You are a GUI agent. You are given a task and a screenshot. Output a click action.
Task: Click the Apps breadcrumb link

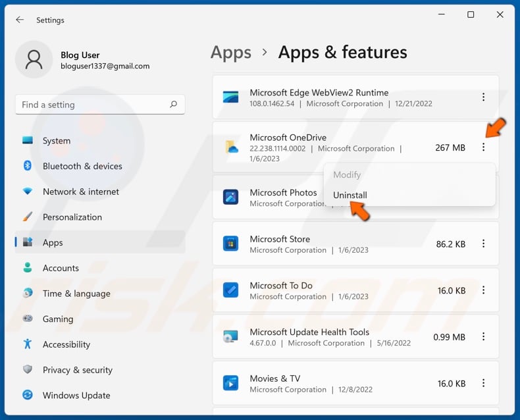point(231,53)
